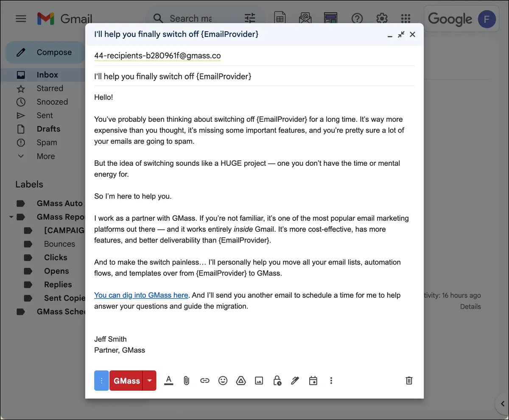Open the emoji picker in compose toolbar
The image size is (509, 420).
(223, 381)
